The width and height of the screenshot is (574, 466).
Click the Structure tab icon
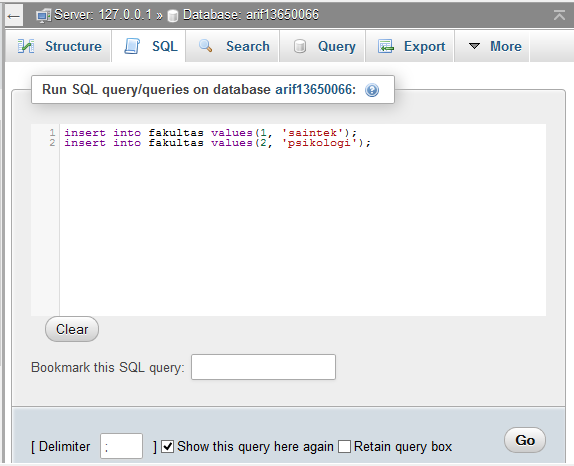coord(26,46)
